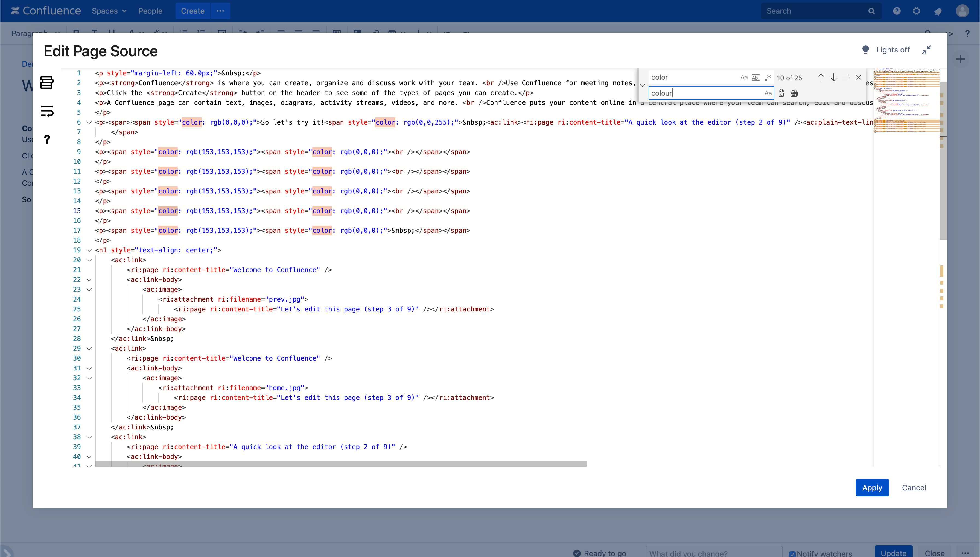Exit fullscreen with the collapse arrows icon
Image resolution: width=980 pixels, height=557 pixels.
926,50
